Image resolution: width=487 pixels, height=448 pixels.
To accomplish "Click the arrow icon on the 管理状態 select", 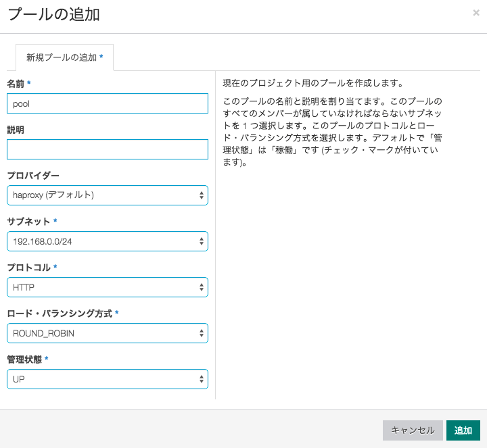I will pyautogui.click(x=202, y=379).
